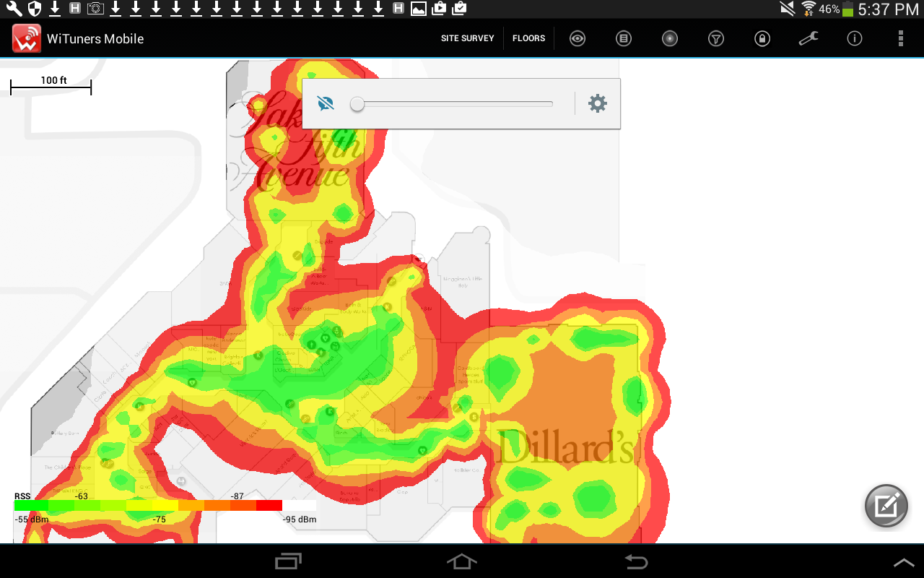Screen dimensions: 924x578
Task: Expand the up-chevron in the navigation bar
Action: point(904,563)
